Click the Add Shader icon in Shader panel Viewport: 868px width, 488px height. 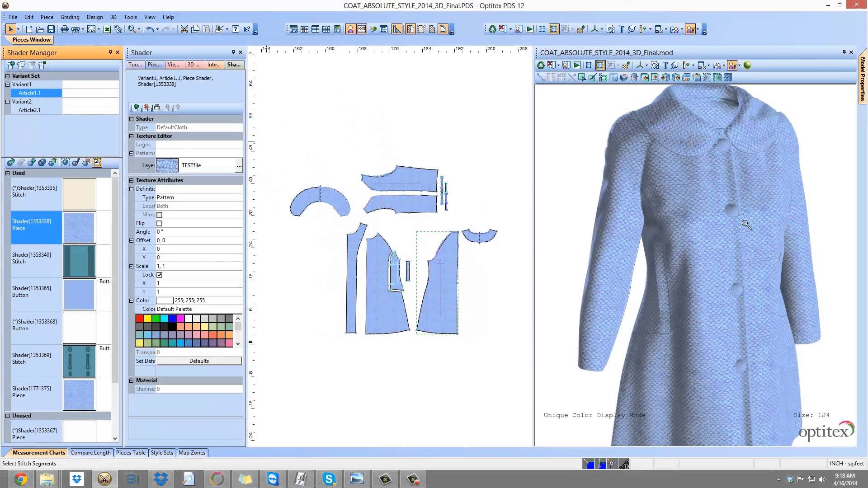pyautogui.click(x=135, y=108)
